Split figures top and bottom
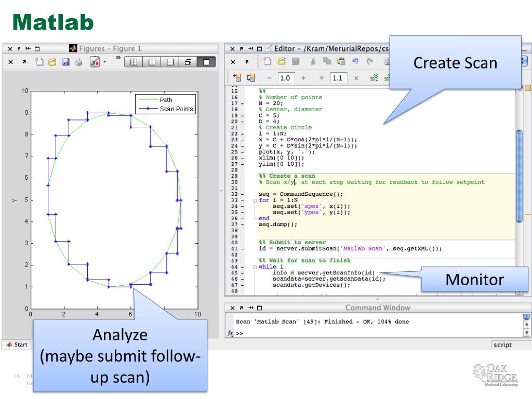The height and width of the screenshot is (399, 532). click(x=170, y=62)
